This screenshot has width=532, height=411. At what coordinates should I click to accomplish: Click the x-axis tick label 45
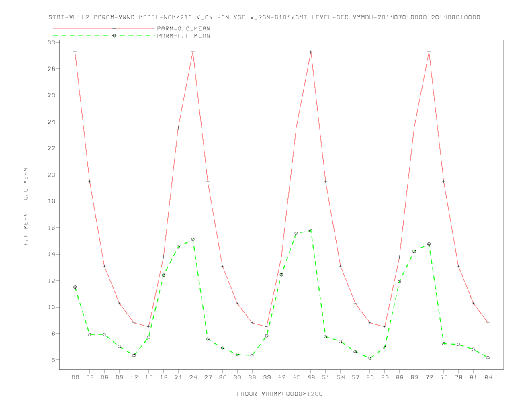(x=296, y=377)
